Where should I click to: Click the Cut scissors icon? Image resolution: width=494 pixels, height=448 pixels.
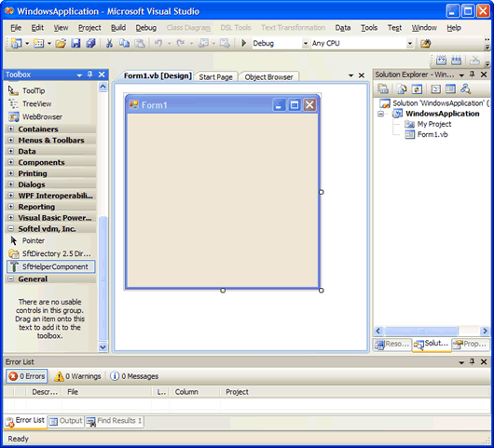coord(109,43)
